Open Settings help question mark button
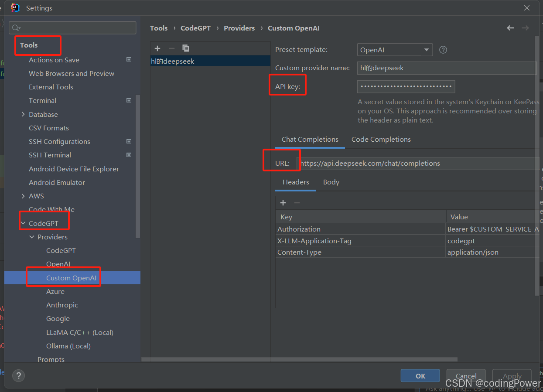This screenshot has height=392, width=543. point(18,375)
